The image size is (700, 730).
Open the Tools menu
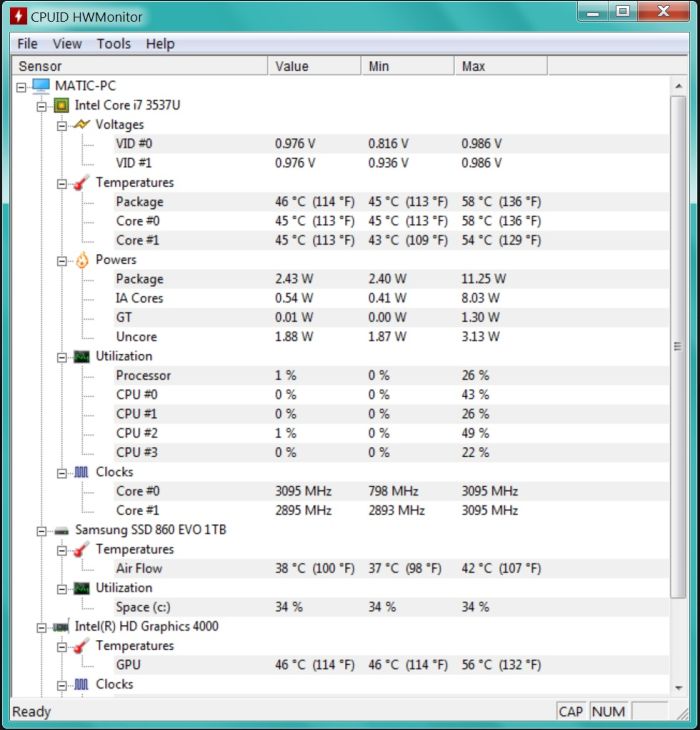click(114, 44)
